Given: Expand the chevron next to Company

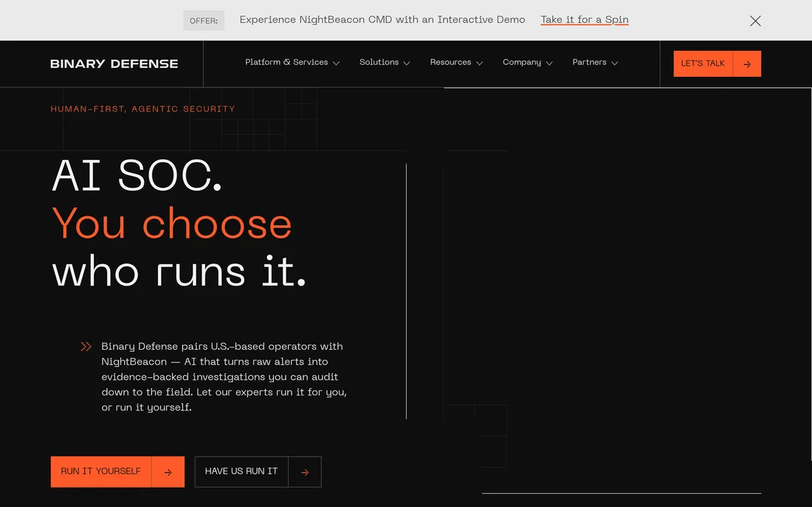Looking at the screenshot, I should 549,63.
